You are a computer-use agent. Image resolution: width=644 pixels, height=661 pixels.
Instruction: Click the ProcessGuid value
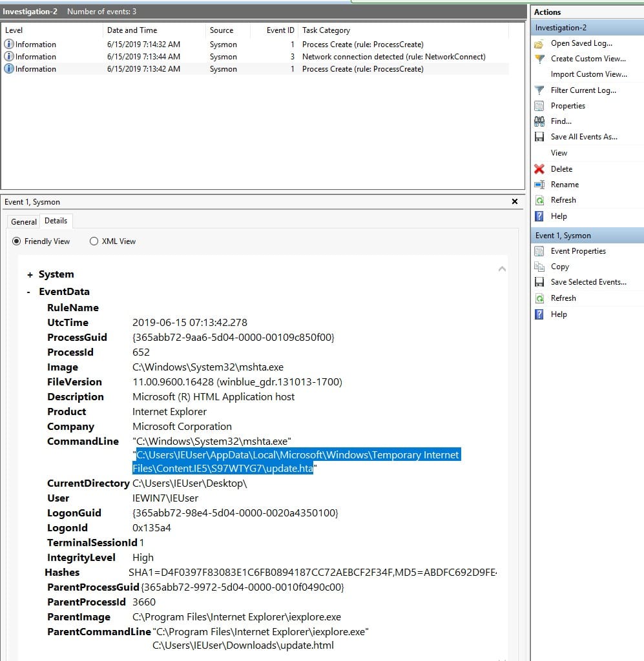coord(233,338)
